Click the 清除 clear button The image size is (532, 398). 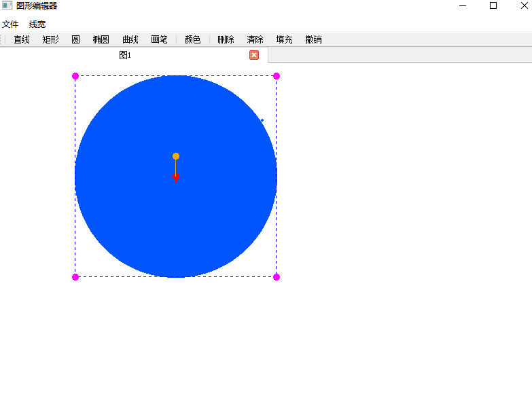(255, 39)
